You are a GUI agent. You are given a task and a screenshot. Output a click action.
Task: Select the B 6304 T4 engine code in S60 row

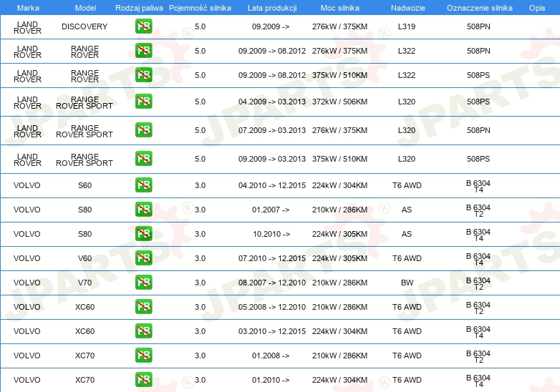click(x=478, y=187)
